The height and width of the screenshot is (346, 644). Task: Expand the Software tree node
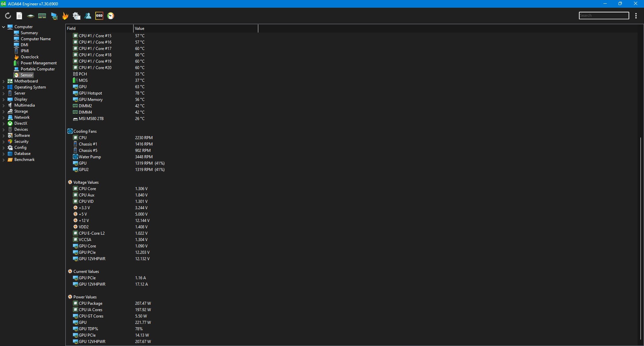(3, 135)
